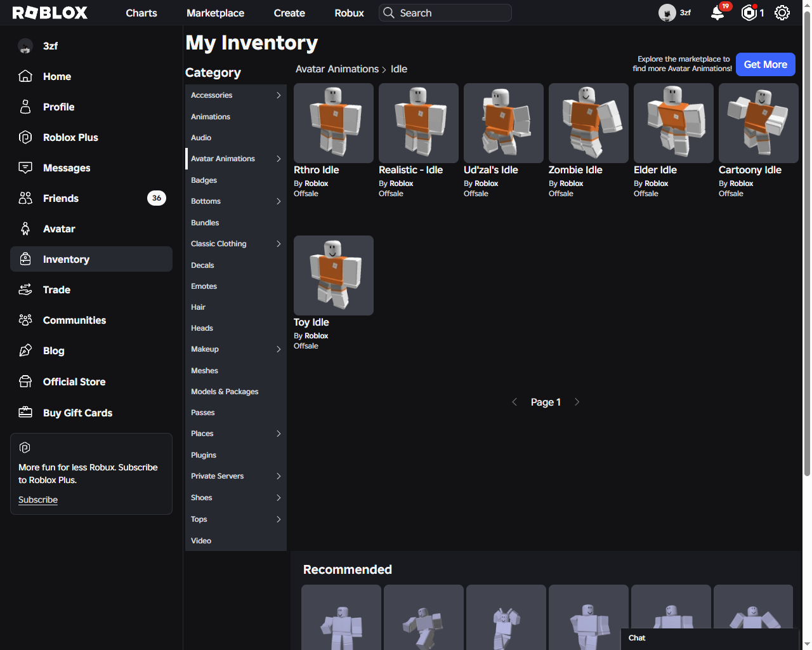812x650 pixels.
Task: Open the Robux balance icon
Action: (x=749, y=13)
